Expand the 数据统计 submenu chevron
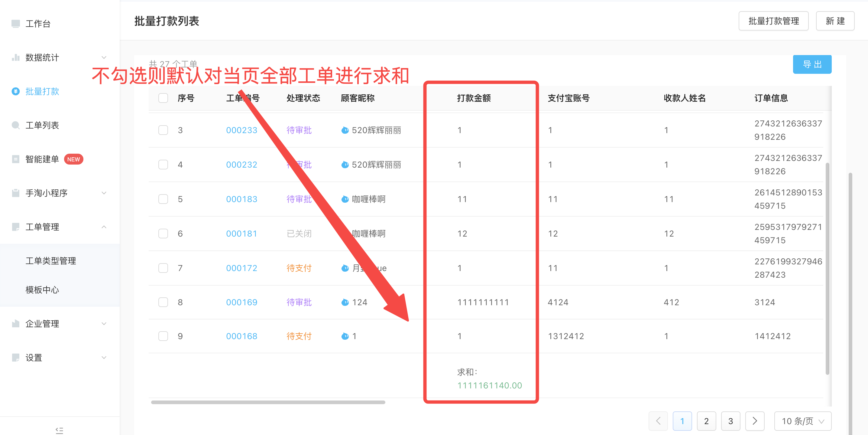The image size is (868, 435). coord(104,57)
